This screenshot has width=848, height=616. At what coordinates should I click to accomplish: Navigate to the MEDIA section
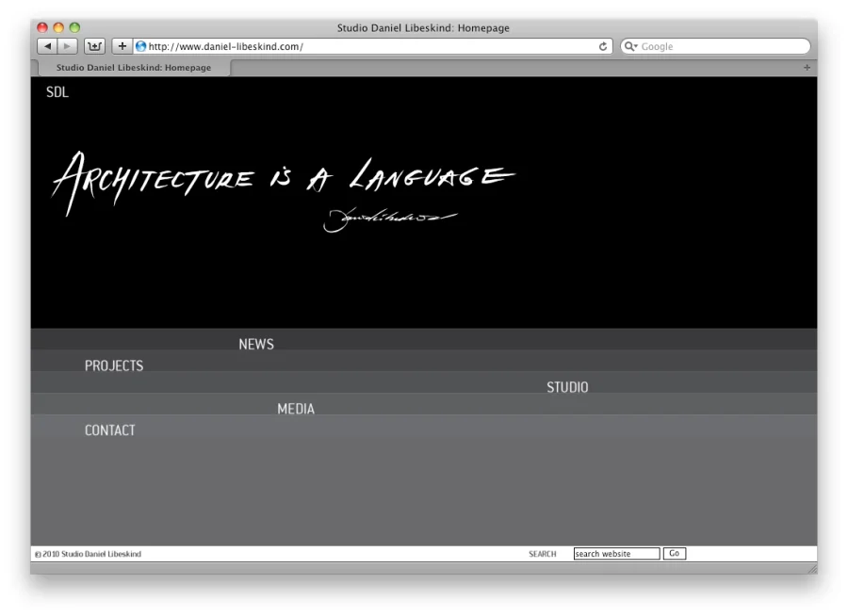(296, 410)
